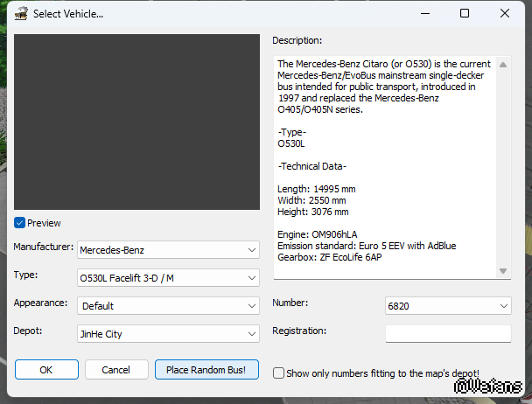Click the bus icon in title bar
532x404 pixels.
(17, 14)
